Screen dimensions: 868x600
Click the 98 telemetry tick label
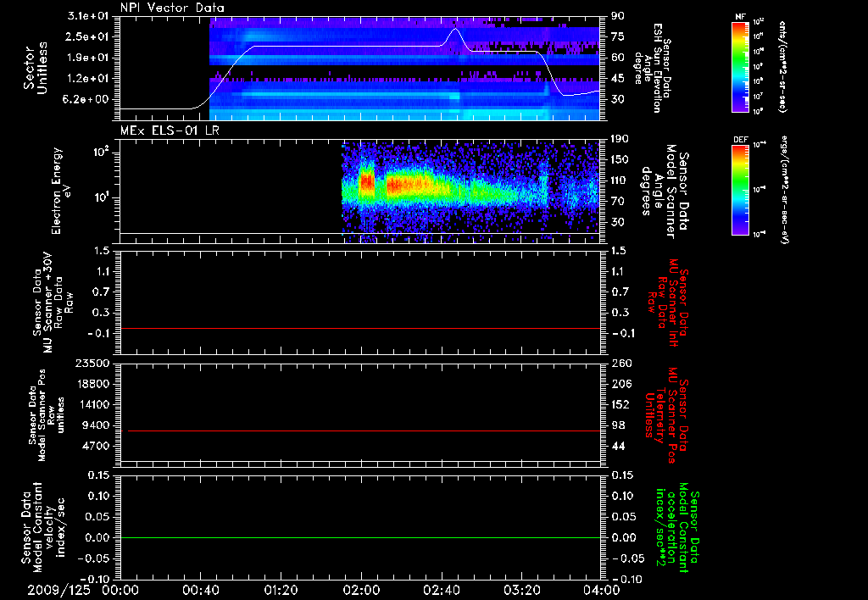(618, 425)
